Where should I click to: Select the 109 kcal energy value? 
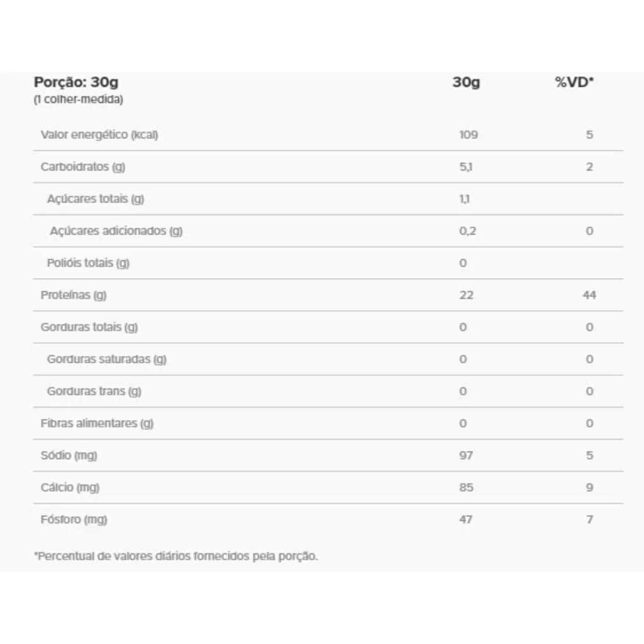coord(469,135)
